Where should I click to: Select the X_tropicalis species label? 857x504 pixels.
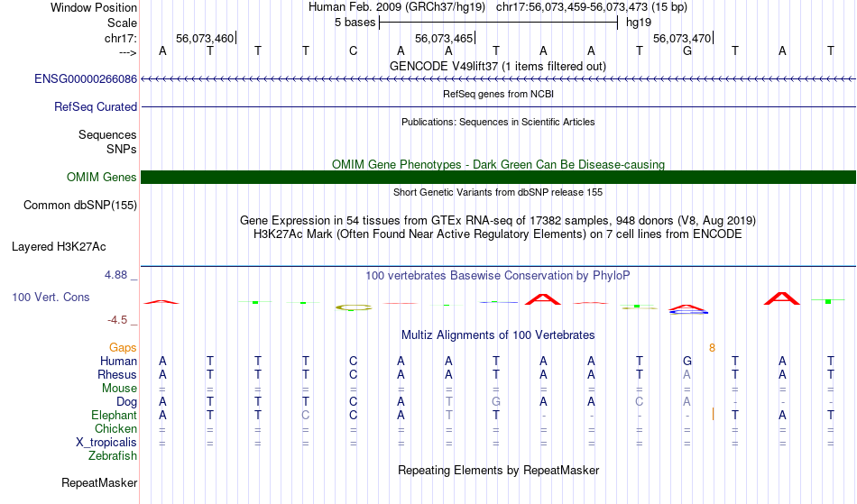(106, 443)
